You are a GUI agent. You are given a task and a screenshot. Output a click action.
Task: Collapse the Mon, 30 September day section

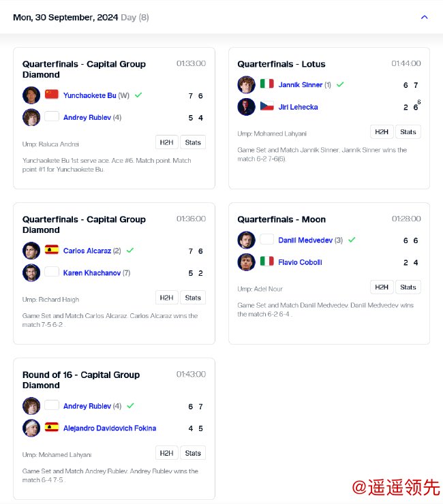point(425,17)
